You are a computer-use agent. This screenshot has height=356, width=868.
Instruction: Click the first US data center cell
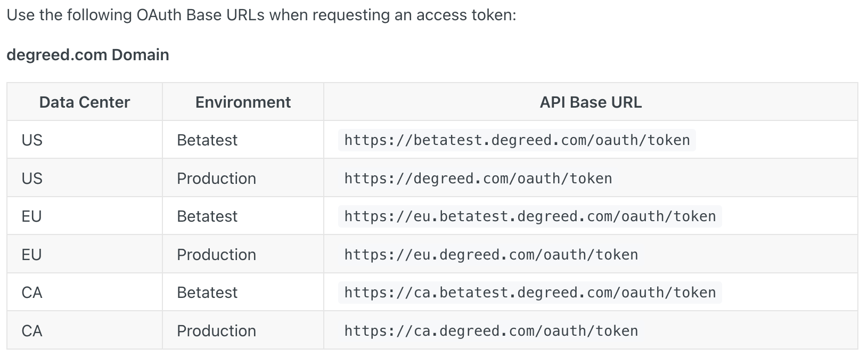click(32, 140)
